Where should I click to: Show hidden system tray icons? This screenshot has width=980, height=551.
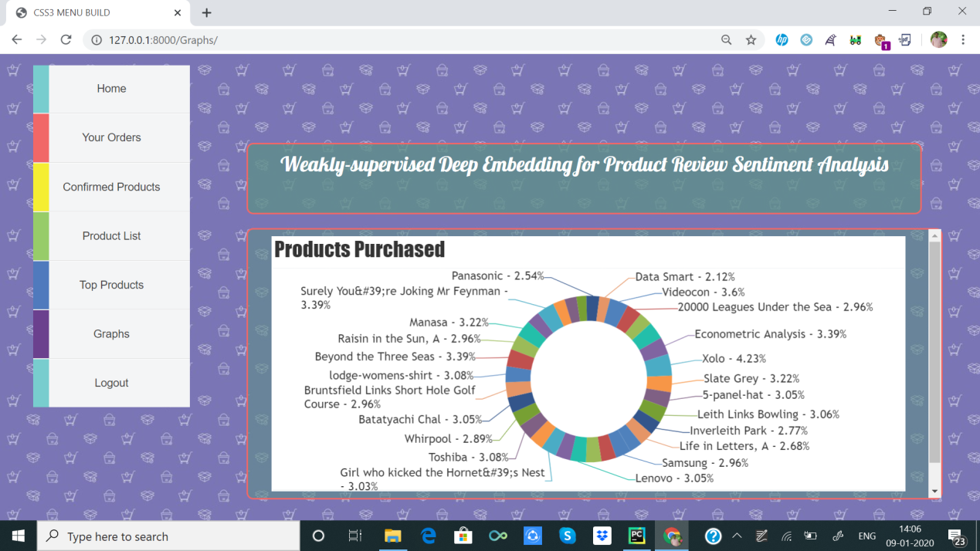(737, 536)
